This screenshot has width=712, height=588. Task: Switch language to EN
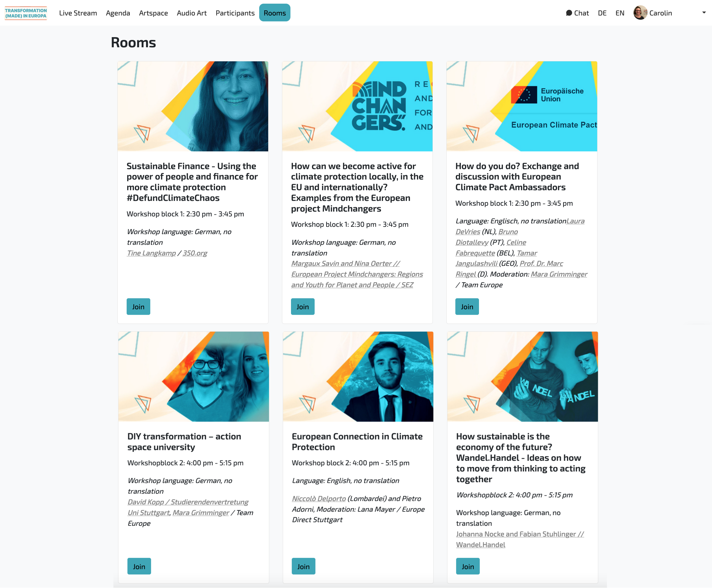620,13
